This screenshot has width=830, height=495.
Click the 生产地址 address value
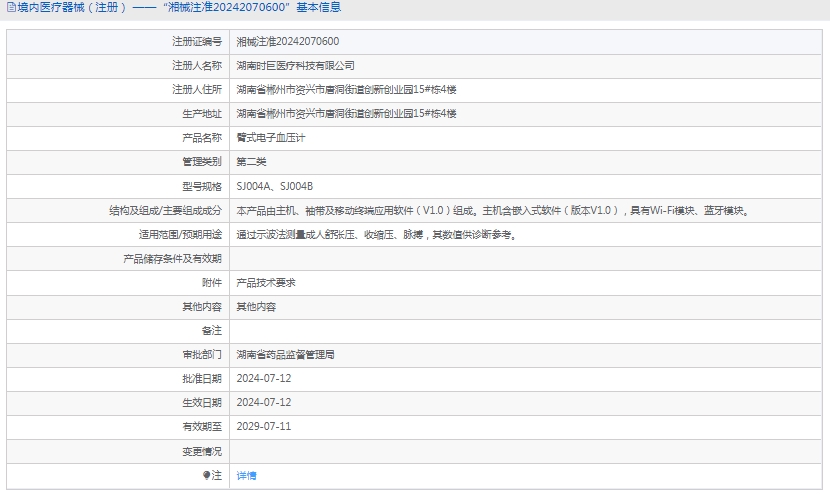pyautogui.click(x=346, y=114)
